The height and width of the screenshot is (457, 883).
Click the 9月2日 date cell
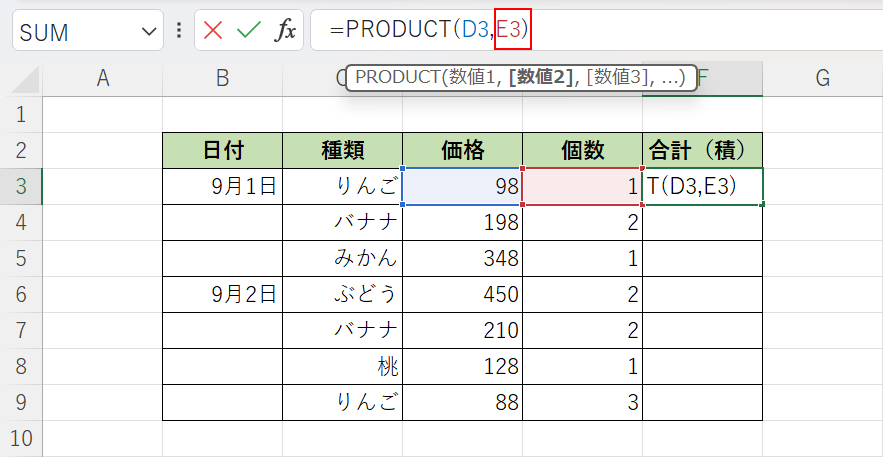(222, 294)
